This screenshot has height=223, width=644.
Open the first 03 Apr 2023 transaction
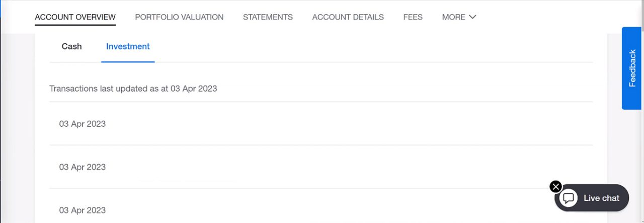tap(321, 124)
